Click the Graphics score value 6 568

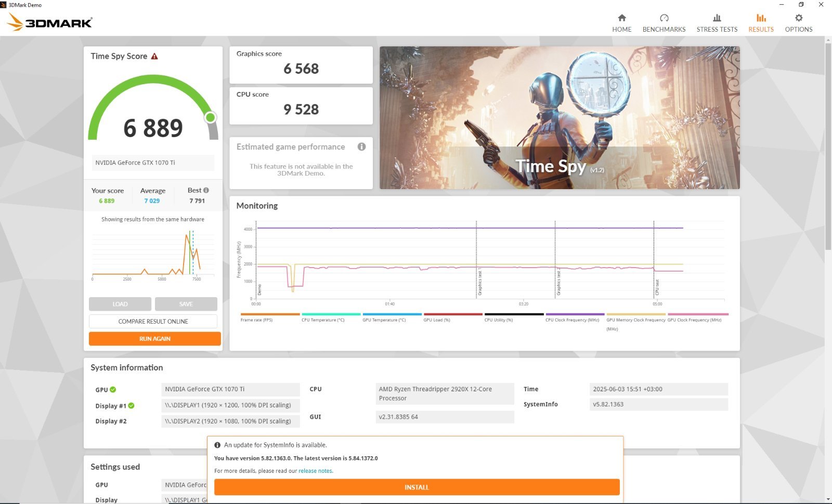coord(301,69)
